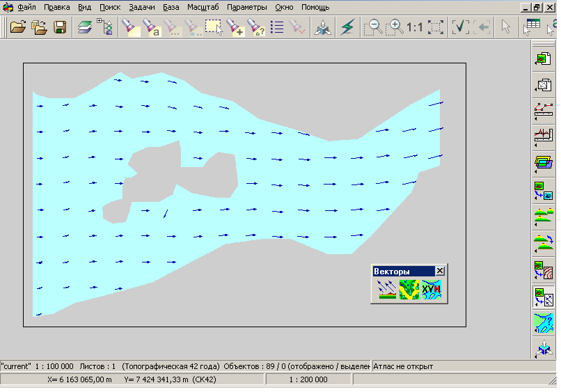Click the zoom out magnifier icon

pos(374,28)
